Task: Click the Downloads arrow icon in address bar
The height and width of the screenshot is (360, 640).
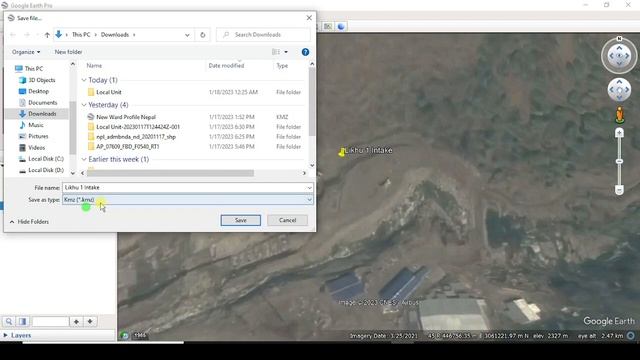Action: (59, 35)
